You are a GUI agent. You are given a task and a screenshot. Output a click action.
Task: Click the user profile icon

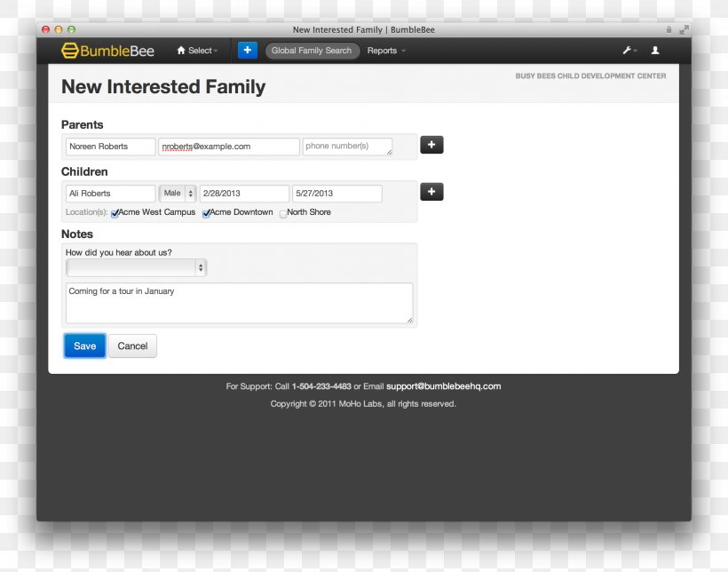point(655,51)
